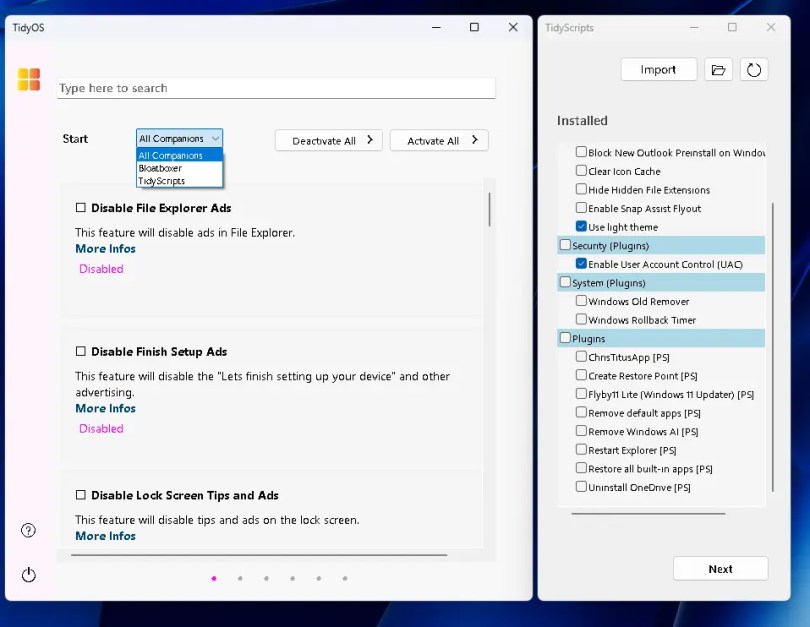Open More Infos under Lock Screen Tips
Image resolution: width=810 pixels, height=627 pixels.
[105, 536]
